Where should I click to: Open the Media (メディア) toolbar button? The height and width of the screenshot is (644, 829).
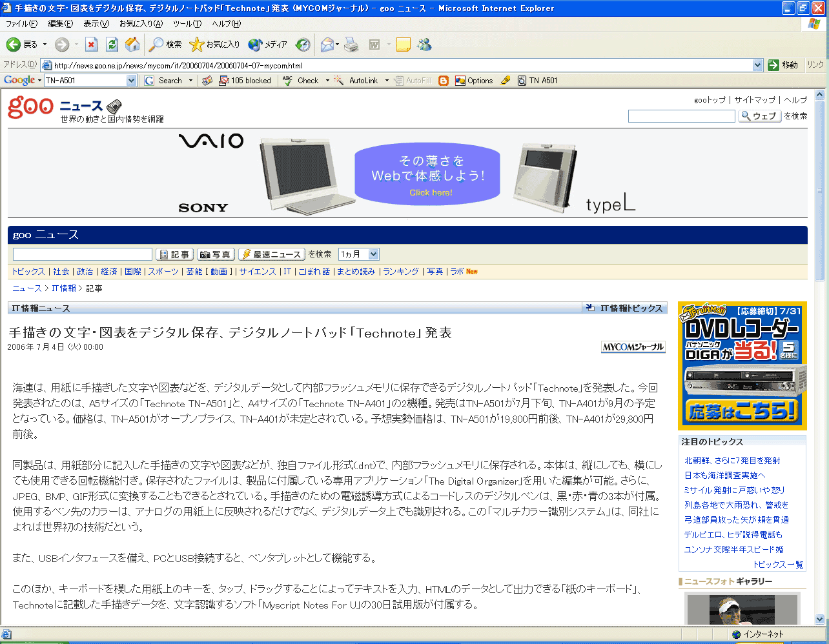coord(267,45)
